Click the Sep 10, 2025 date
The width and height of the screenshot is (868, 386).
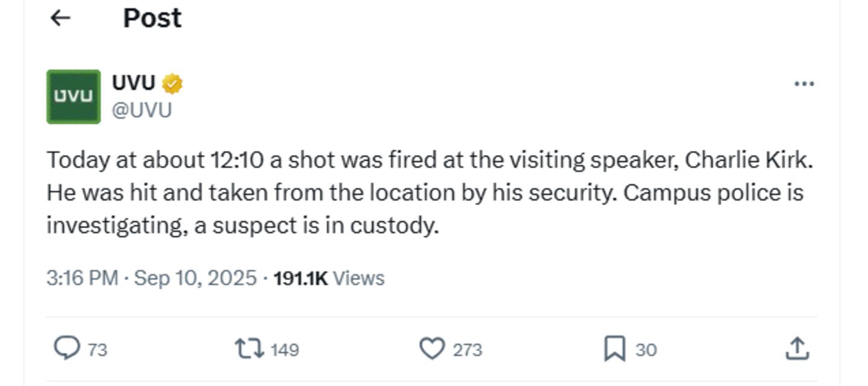point(195,278)
